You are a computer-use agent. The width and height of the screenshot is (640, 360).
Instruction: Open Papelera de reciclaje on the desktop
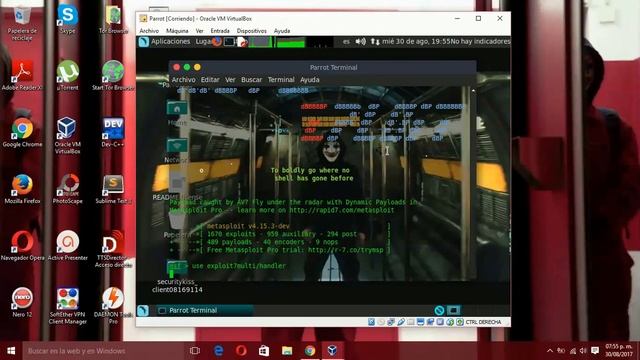tap(22, 23)
